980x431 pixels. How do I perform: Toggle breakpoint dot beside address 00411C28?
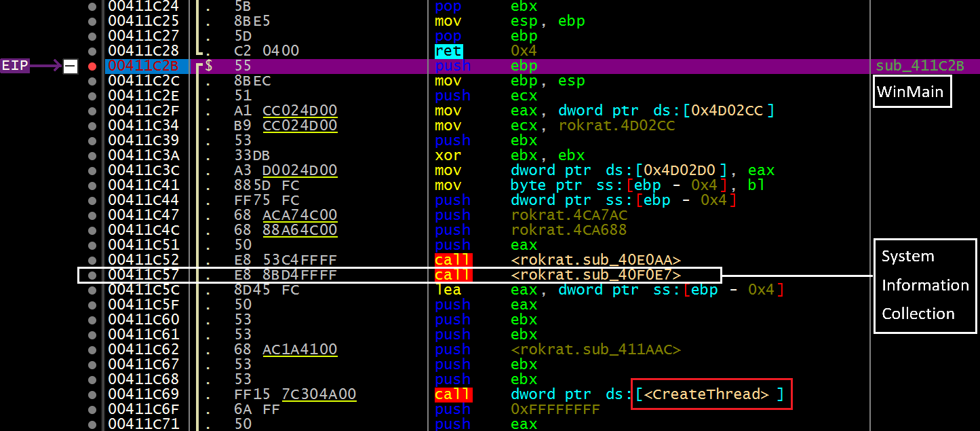[92, 51]
